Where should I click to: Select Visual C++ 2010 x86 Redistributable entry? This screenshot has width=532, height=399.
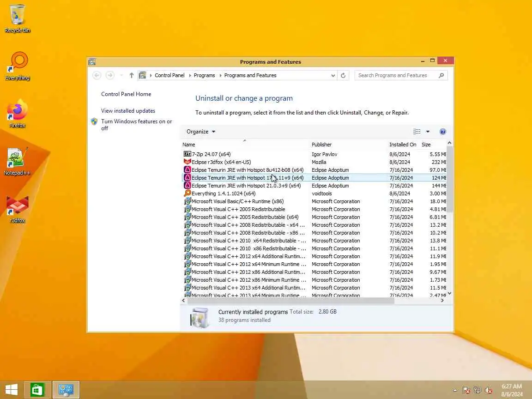point(314,248)
